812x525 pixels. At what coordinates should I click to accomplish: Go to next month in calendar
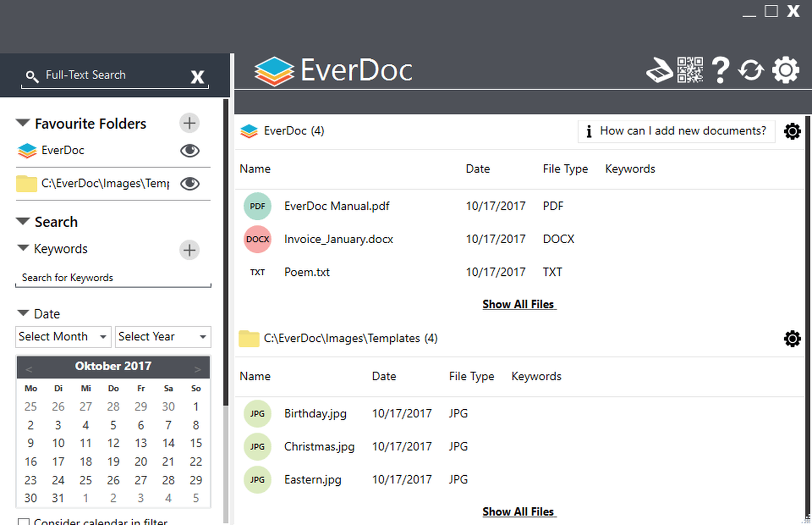click(198, 369)
